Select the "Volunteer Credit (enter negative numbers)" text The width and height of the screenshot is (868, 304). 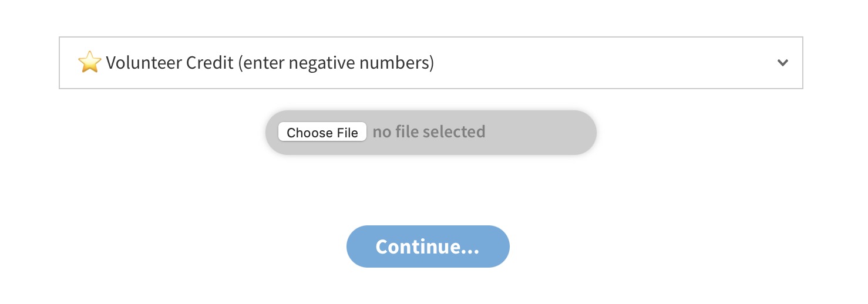(270, 62)
